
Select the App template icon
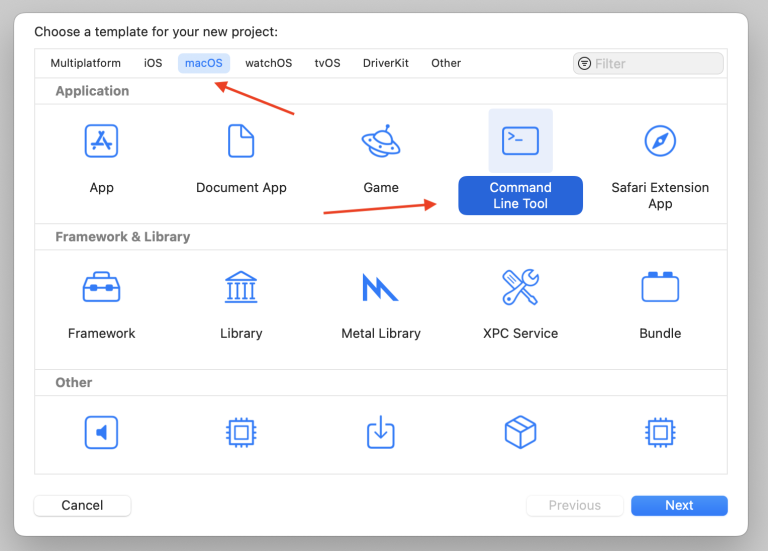point(101,142)
